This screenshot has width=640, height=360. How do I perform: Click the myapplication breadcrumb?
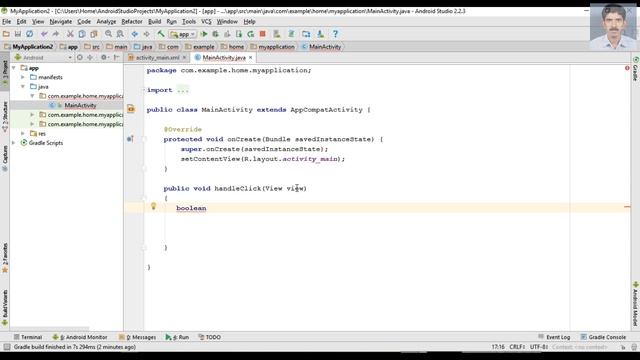(x=272, y=47)
